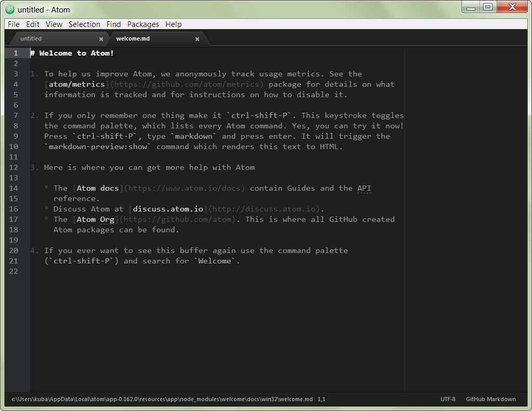Click line number 12 in gutter
532x411 pixels.
(14, 167)
